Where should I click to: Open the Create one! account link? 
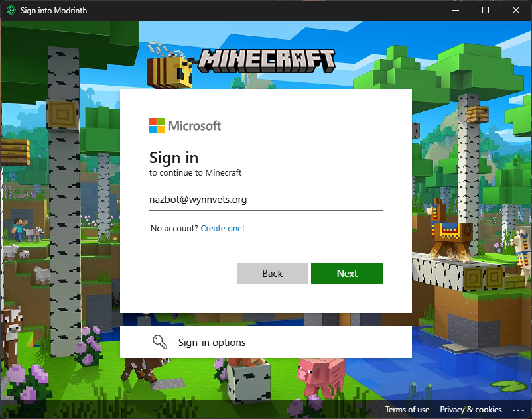(x=222, y=229)
